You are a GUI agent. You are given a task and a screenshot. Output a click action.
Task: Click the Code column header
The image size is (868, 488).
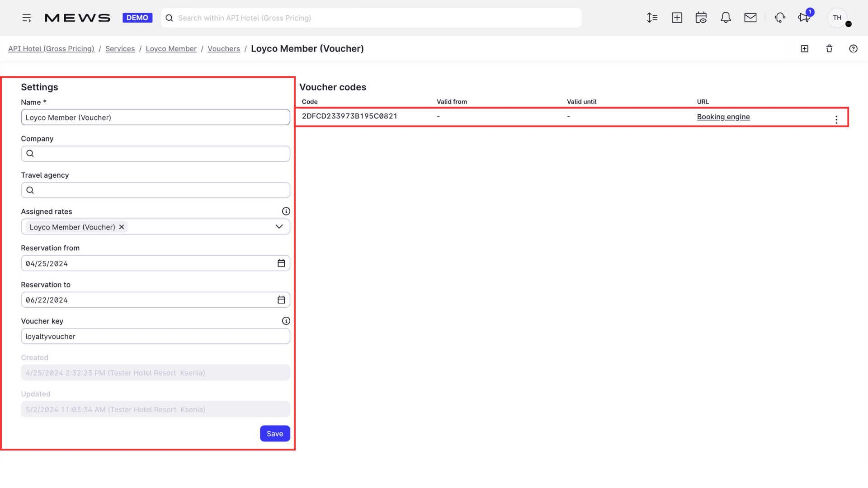(310, 102)
